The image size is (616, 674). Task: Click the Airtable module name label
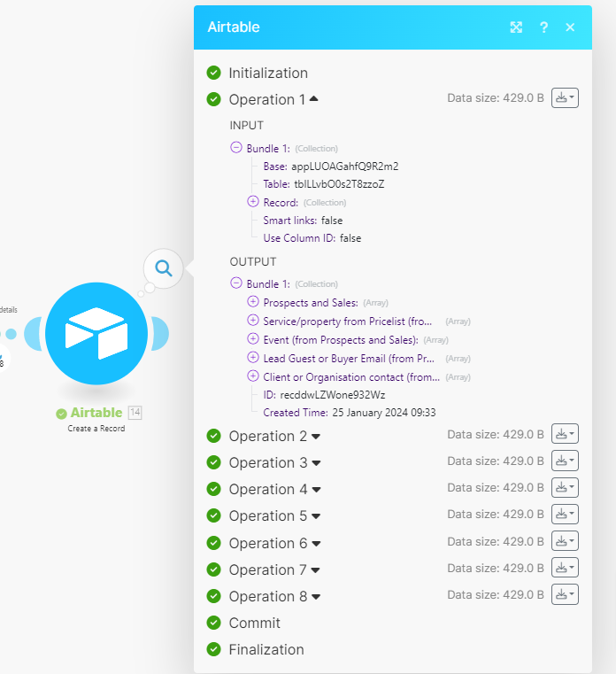[96, 413]
